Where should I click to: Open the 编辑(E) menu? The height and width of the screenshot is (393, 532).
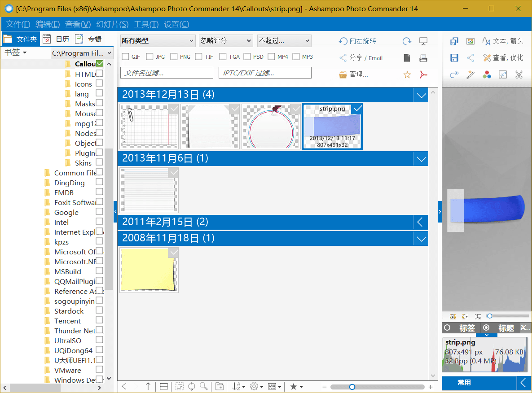coord(48,24)
